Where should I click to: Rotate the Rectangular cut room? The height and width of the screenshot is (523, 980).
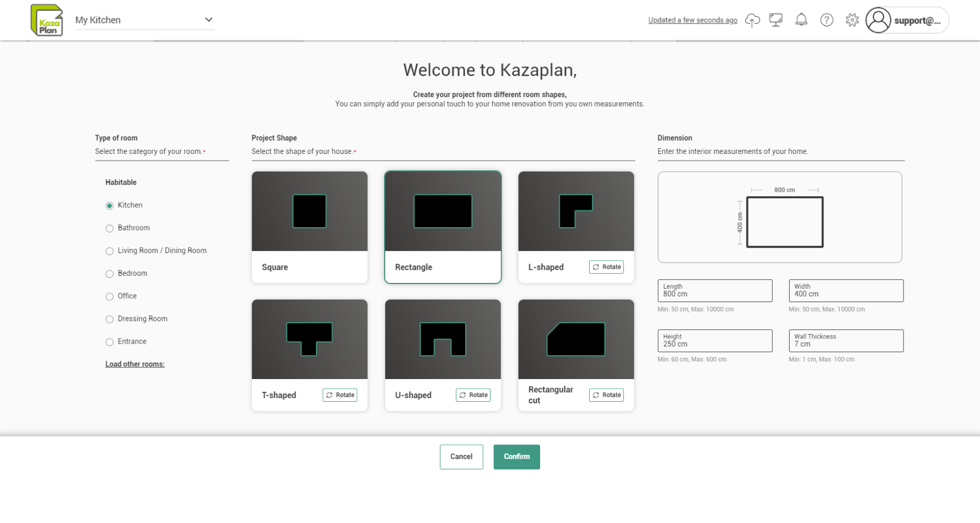tap(607, 395)
